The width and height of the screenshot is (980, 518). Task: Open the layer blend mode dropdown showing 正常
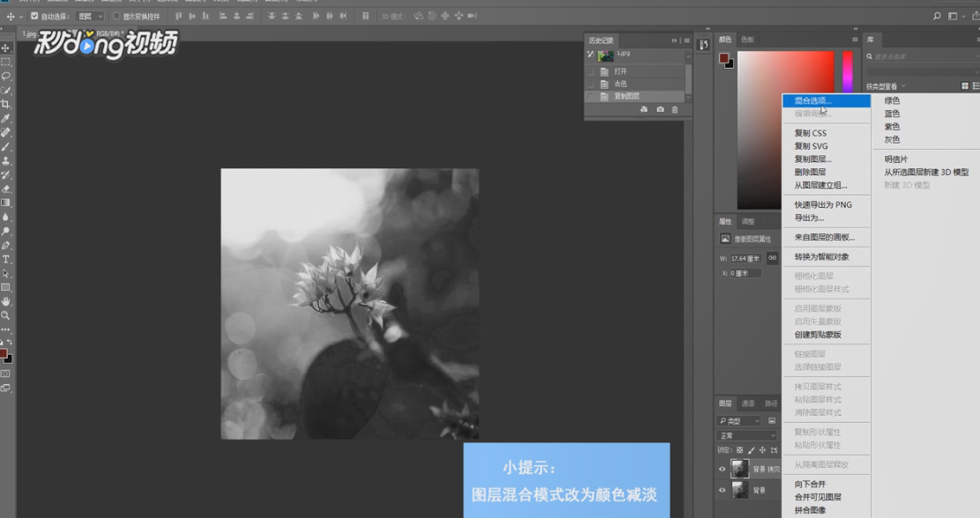[745, 434]
